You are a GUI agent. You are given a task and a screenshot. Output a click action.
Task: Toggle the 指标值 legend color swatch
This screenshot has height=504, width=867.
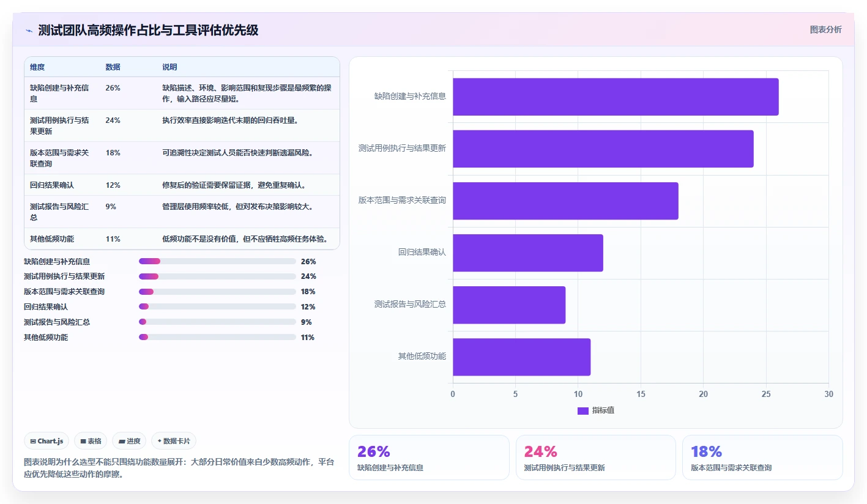point(583,410)
